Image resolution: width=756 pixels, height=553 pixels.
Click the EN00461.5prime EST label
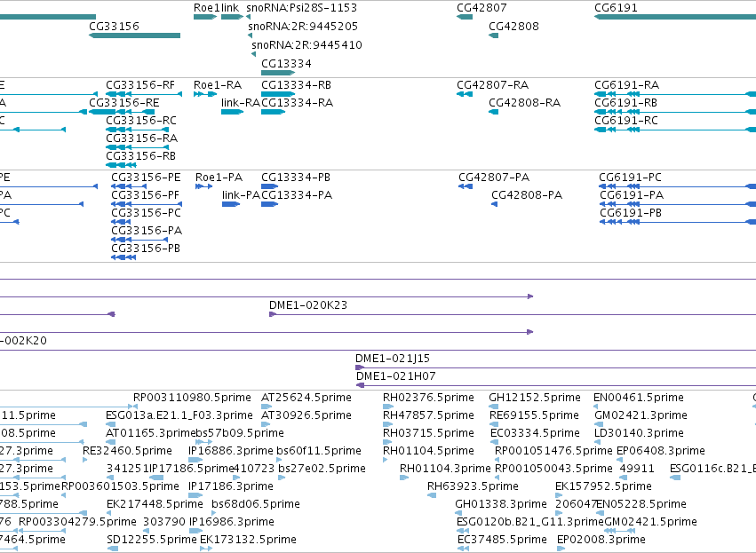click(639, 398)
